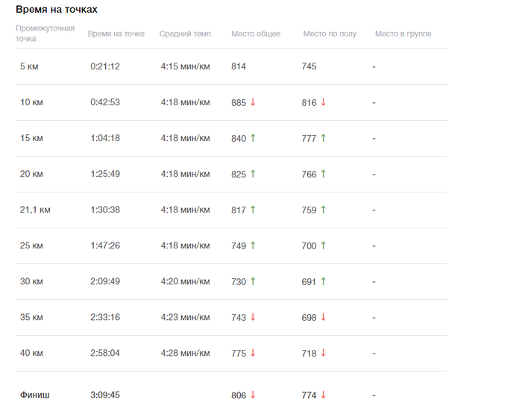Viewport: 522px width, 420px height.
Task: Click the 5 км split time 0:21:12
Action: pyautogui.click(x=105, y=66)
